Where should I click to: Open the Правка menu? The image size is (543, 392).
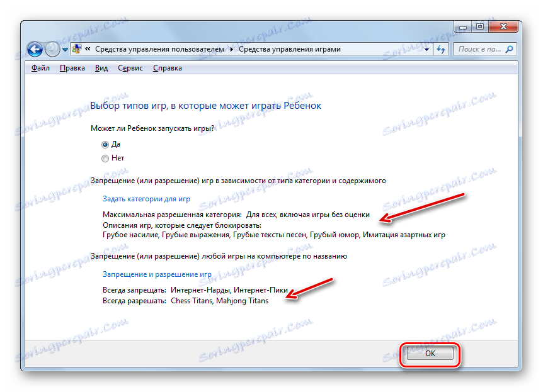[x=72, y=68]
